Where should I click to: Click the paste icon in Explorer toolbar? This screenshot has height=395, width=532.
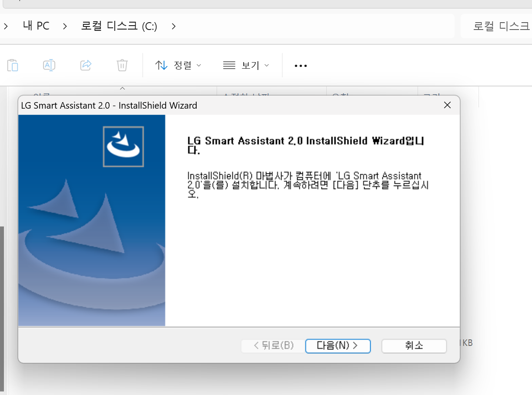point(13,65)
